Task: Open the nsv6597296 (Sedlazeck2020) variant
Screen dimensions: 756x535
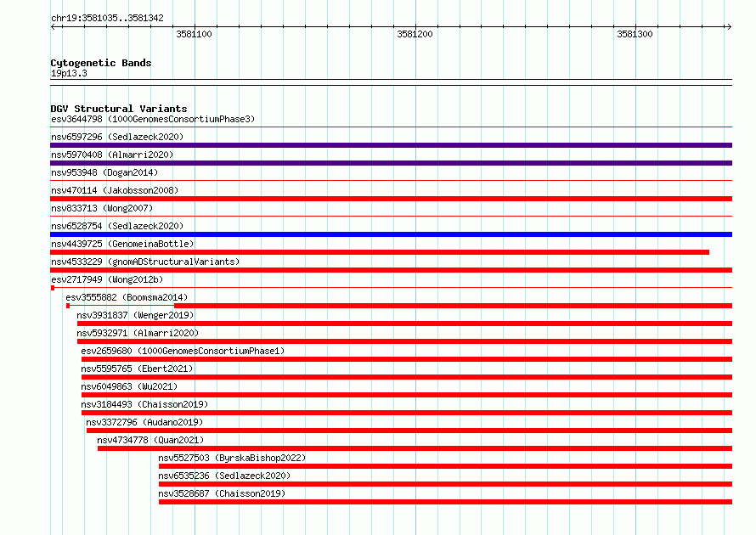Action: pos(117,137)
